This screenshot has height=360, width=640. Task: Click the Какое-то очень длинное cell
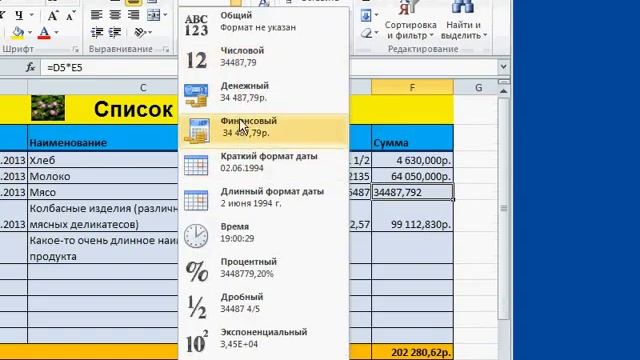point(103,248)
